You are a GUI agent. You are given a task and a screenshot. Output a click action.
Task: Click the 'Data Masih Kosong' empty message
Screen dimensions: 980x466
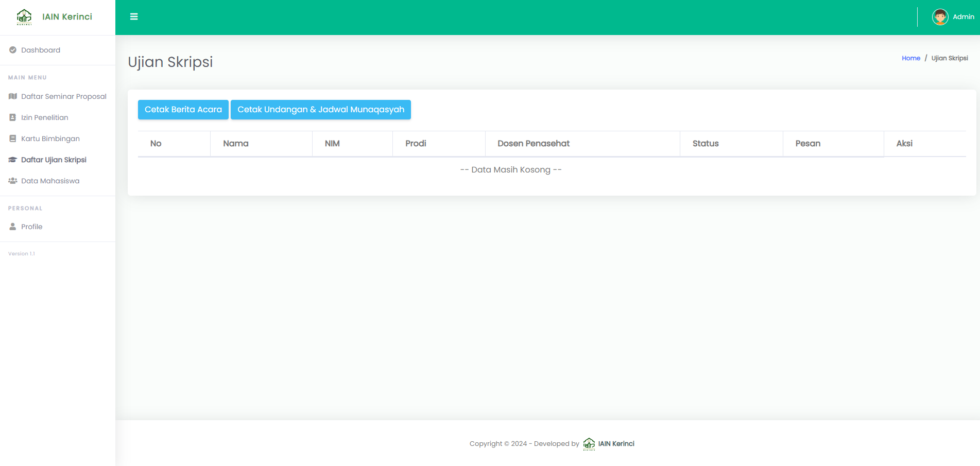(x=511, y=170)
